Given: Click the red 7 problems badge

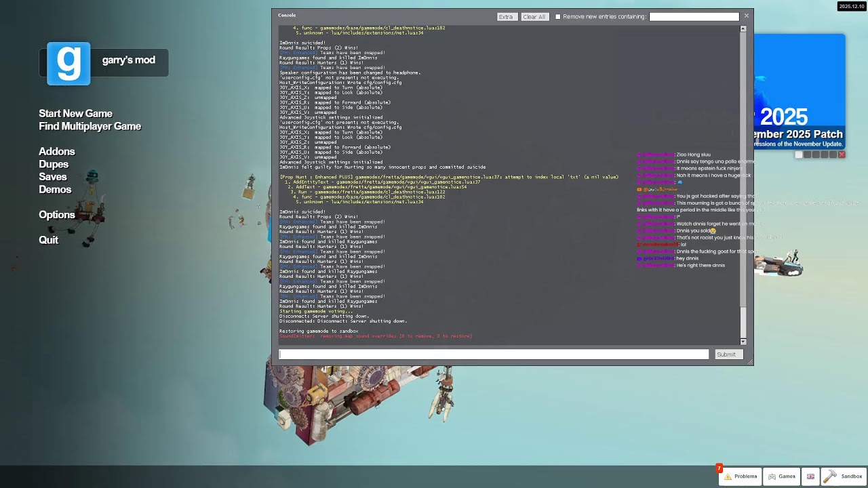Looking at the screenshot, I should (719, 468).
